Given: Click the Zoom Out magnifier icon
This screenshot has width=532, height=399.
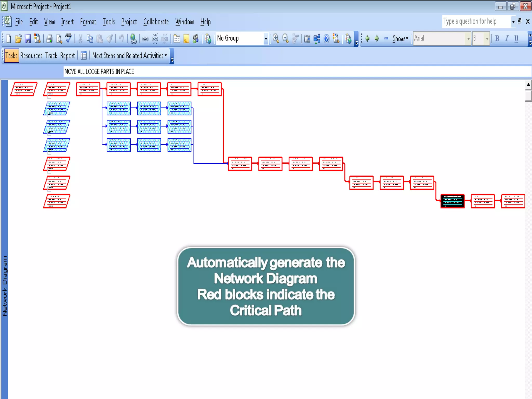Looking at the screenshot, I should (285, 39).
